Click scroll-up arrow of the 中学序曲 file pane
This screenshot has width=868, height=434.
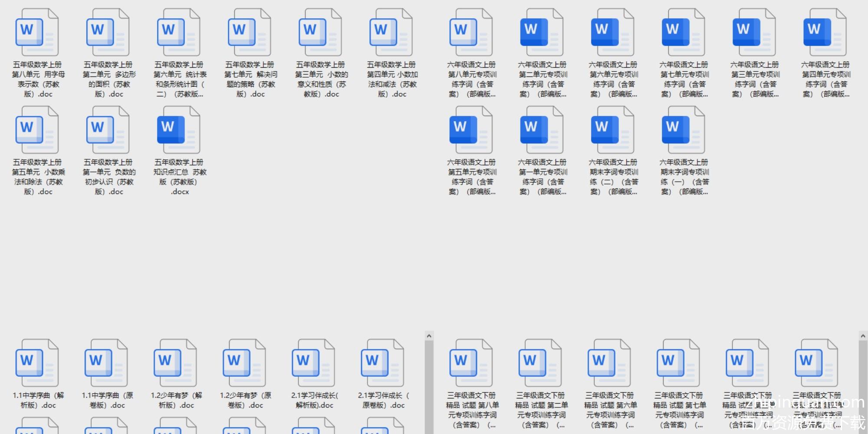(x=429, y=336)
